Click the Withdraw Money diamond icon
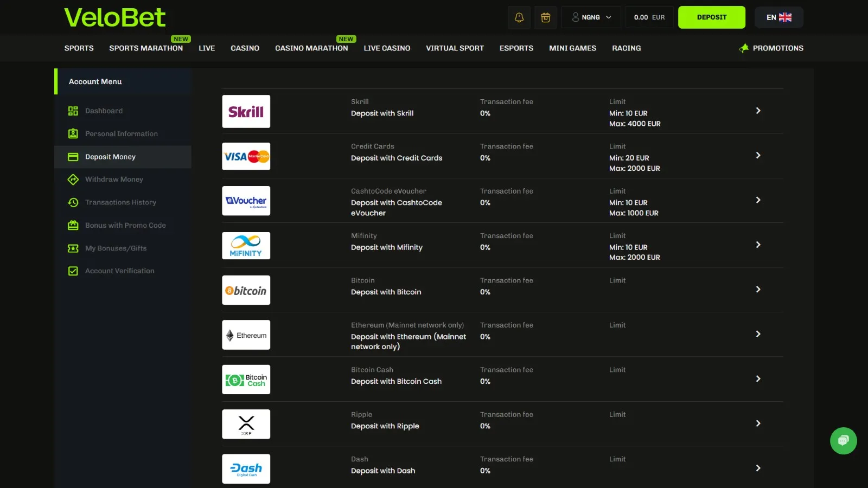The image size is (868, 488). click(73, 179)
